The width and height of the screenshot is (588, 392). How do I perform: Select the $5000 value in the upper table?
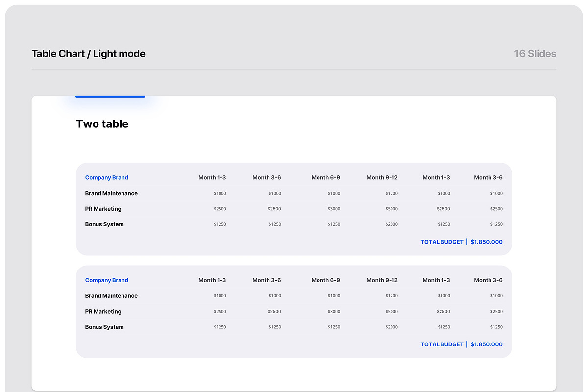392,209
